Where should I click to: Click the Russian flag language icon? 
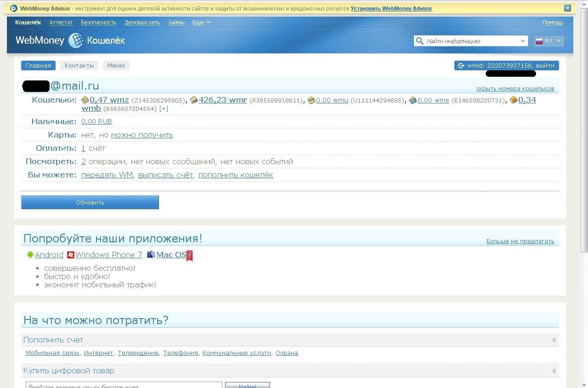539,41
